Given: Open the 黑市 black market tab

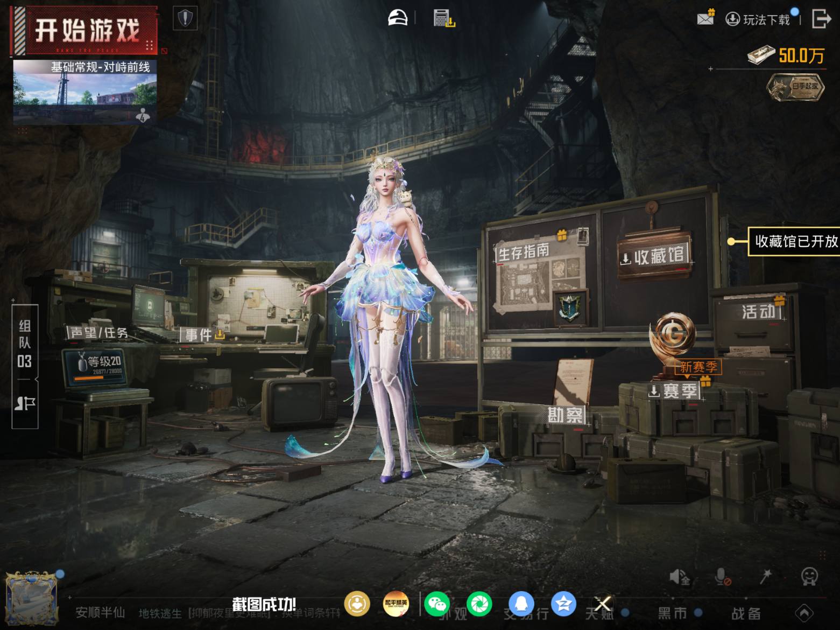Looking at the screenshot, I should (673, 613).
